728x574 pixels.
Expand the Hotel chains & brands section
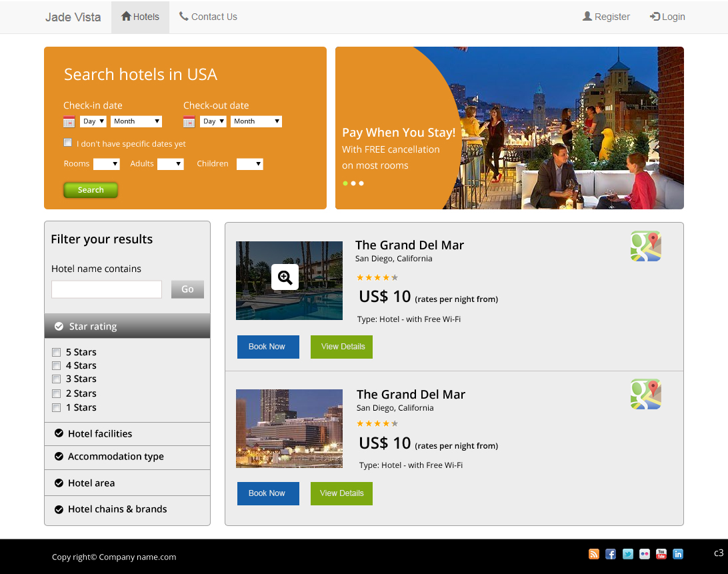(127, 509)
